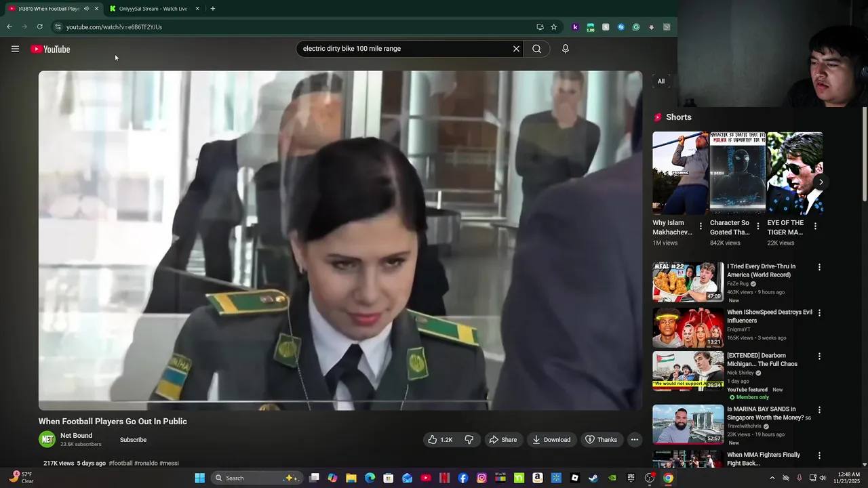Open Instagram from the taskbar

(481, 478)
